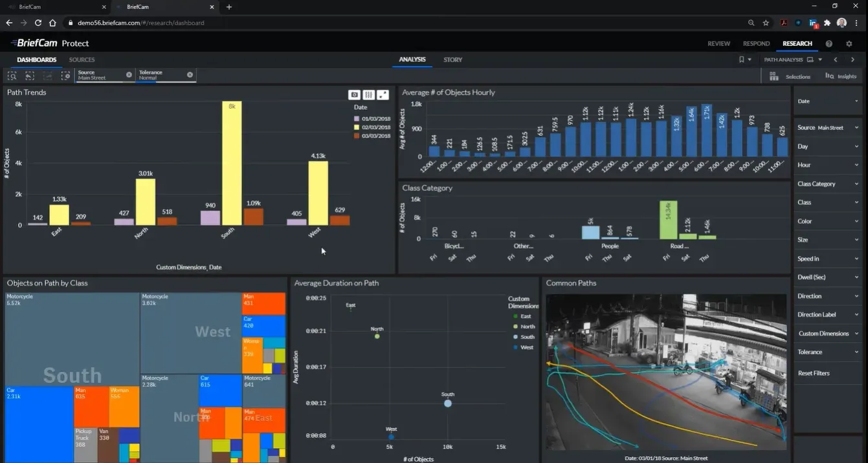Viewport: 868px width, 463px height.
Task: Open the help question mark icon
Action: (829, 43)
